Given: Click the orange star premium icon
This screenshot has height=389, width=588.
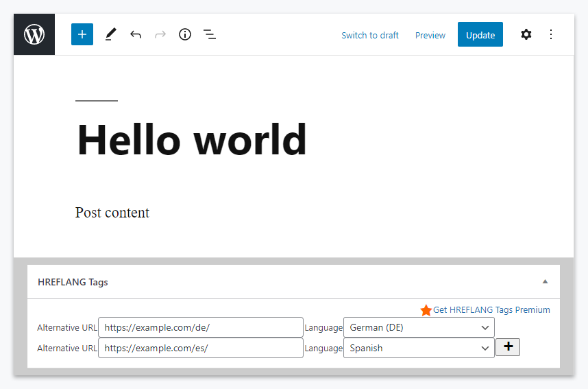Looking at the screenshot, I should click(x=426, y=310).
